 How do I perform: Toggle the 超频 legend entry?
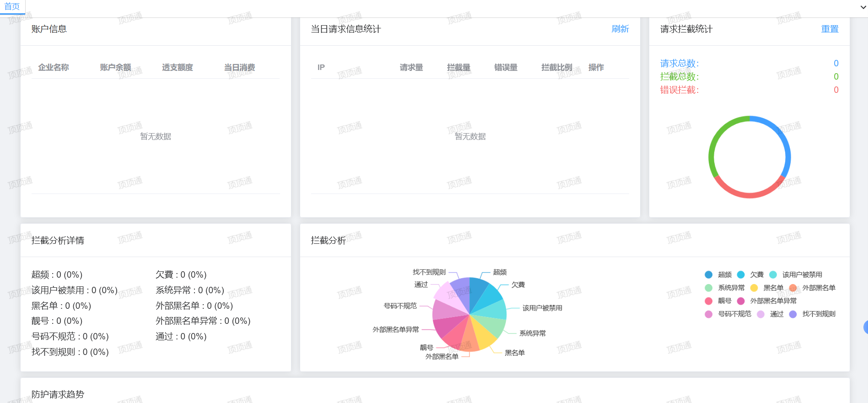point(718,274)
